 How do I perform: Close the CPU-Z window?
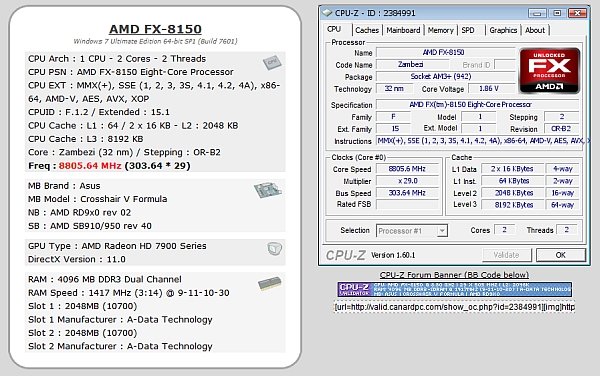pos(577,13)
